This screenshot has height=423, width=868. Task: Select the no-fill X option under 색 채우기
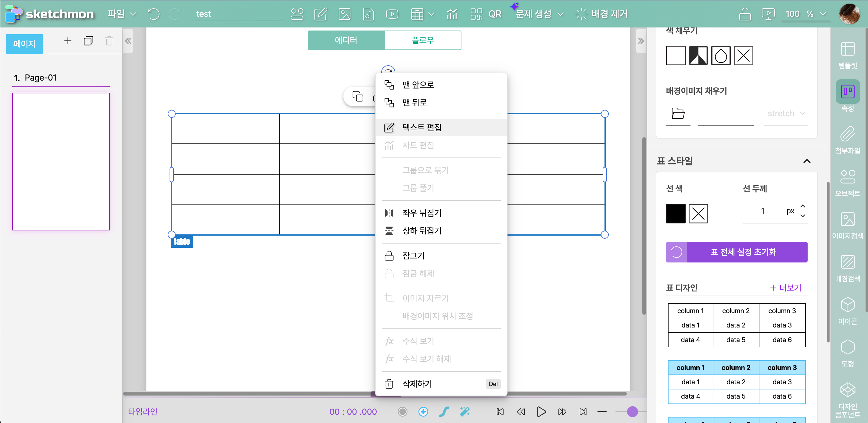(743, 56)
